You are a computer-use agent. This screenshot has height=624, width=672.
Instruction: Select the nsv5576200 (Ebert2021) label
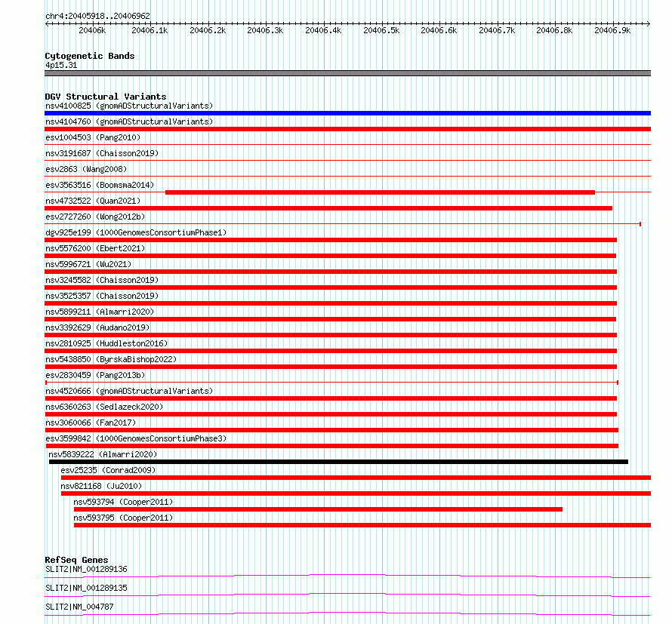click(x=95, y=248)
